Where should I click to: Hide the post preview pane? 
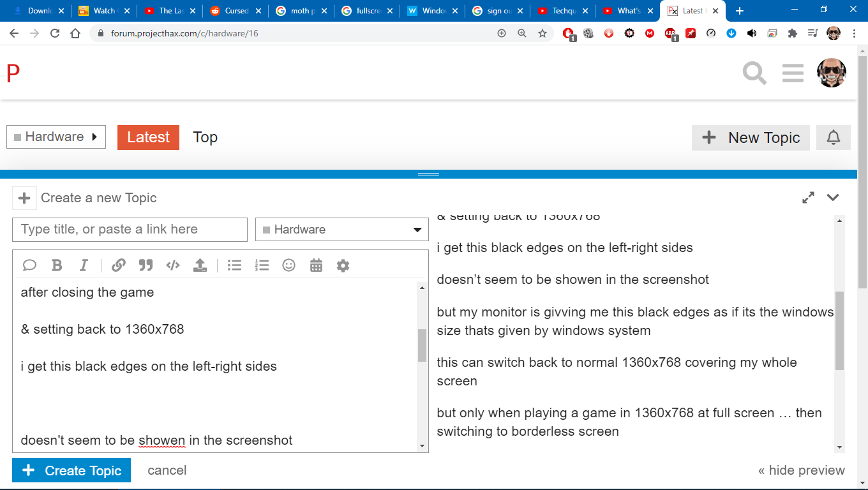[801, 471]
